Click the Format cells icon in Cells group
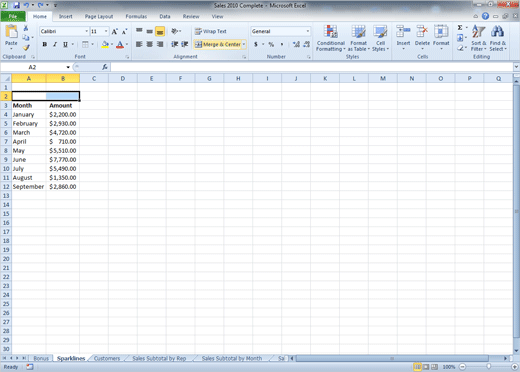 (441, 32)
